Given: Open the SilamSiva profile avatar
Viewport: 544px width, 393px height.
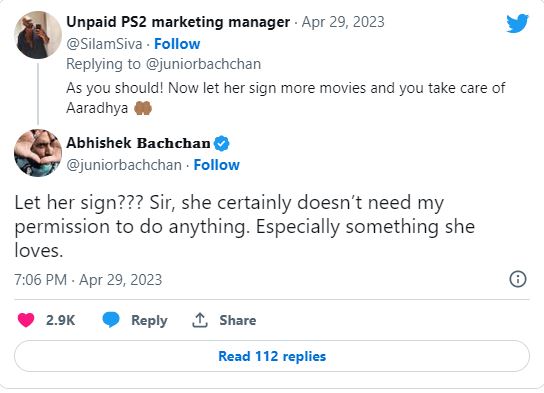Looking at the screenshot, I should point(38,35).
